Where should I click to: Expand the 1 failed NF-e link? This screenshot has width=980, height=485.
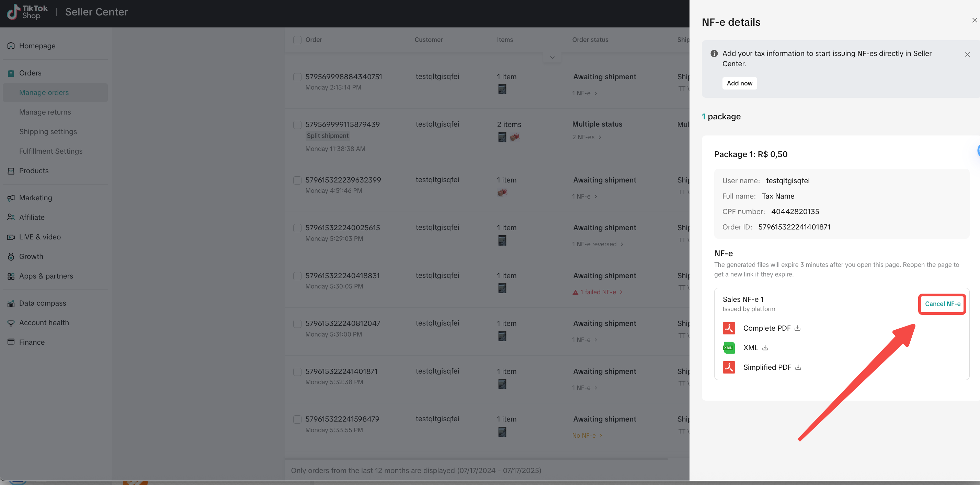click(x=598, y=292)
